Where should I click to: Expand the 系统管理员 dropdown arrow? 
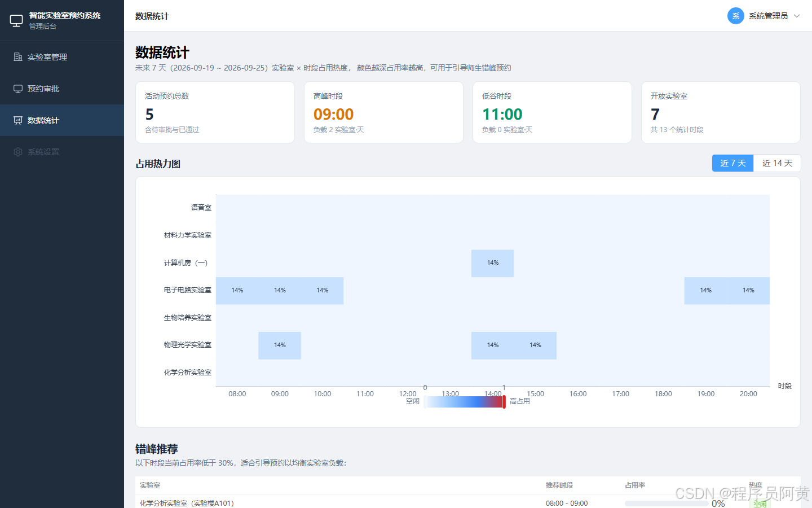click(x=797, y=16)
